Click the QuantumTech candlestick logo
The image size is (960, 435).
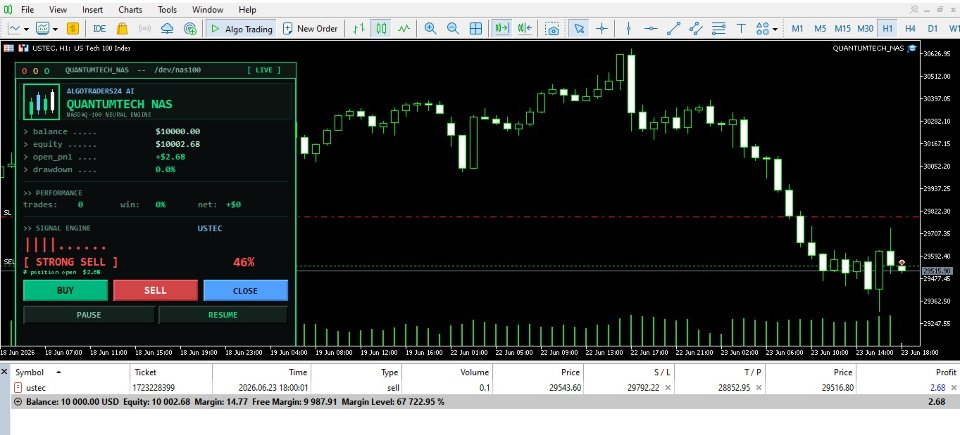pos(41,102)
